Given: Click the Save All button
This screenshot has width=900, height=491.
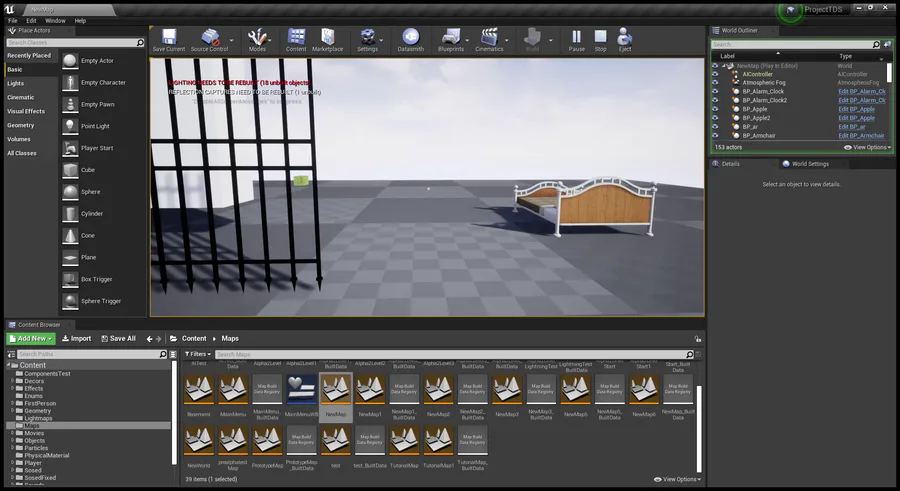Looking at the screenshot, I should point(118,339).
